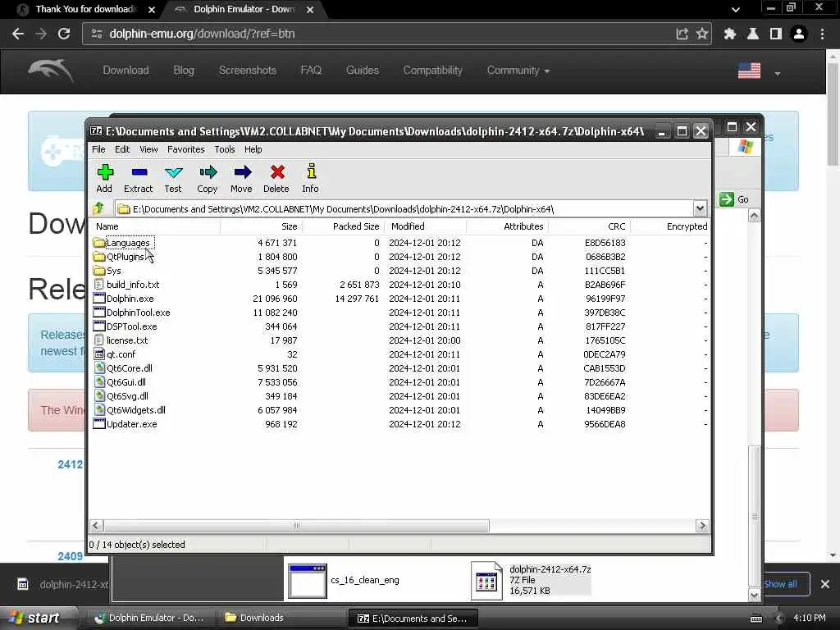This screenshot has height=630, width=840.
Task: Click the Blog nav link
Action: coord(184,71)
